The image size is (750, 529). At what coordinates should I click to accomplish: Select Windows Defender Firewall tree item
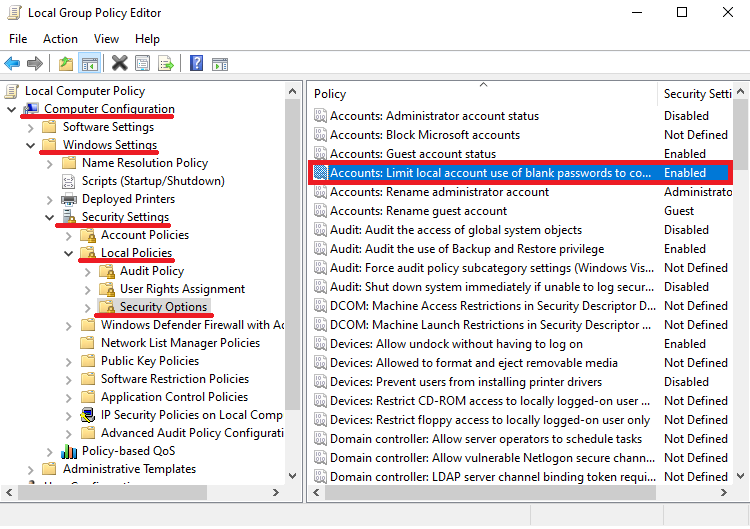tap(192, 325)
